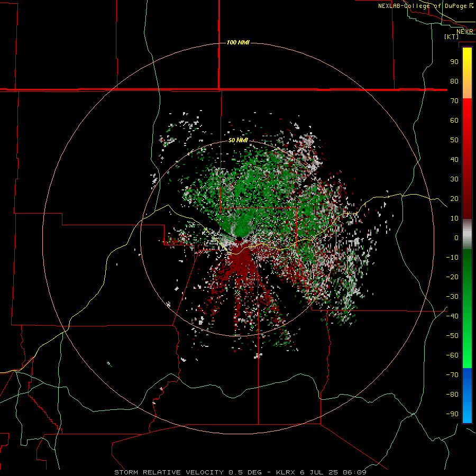Click the positive 80 scale value
Screen dimensions: 476x476
454,81
